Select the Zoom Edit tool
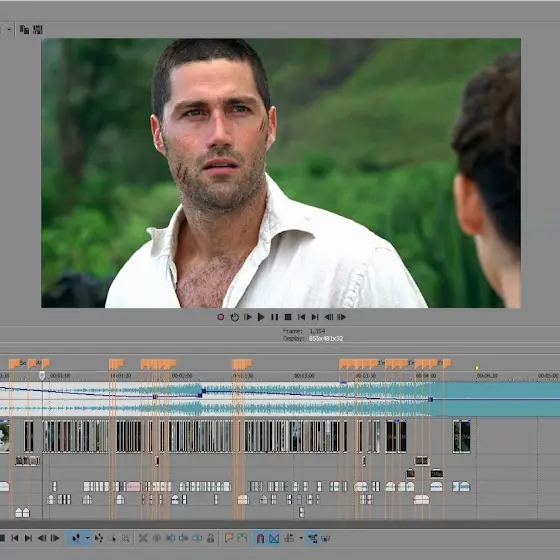Viewport: 560px width, 560px height. pos(125,538)
